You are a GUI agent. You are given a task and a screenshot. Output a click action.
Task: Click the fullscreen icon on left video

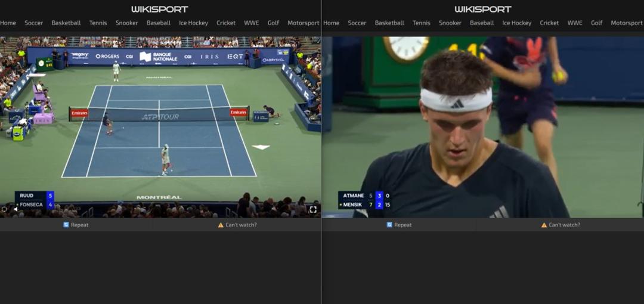[x=313, y=209]
